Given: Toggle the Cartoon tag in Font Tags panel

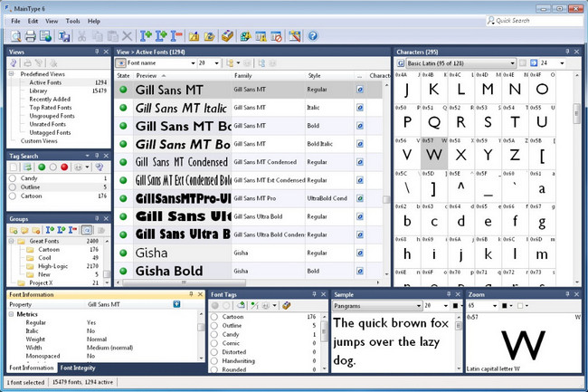Looking at the screenshot, I should 214,317.
